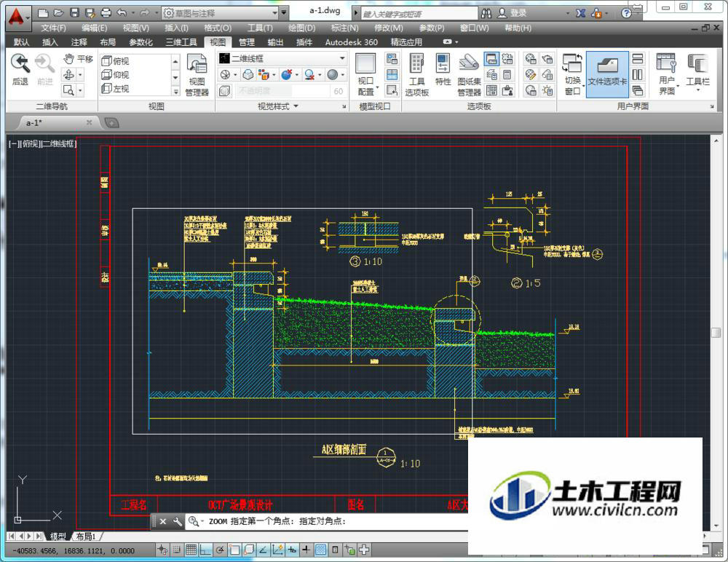Click the new drawing tab plus icon
This screenshot has height=562, width=728.
click(111, 123)
